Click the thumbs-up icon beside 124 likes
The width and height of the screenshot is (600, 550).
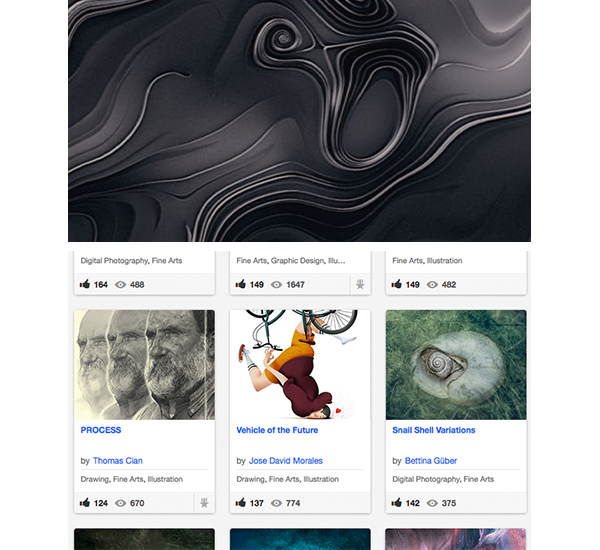pyautogui.click(x=85, y=503)
